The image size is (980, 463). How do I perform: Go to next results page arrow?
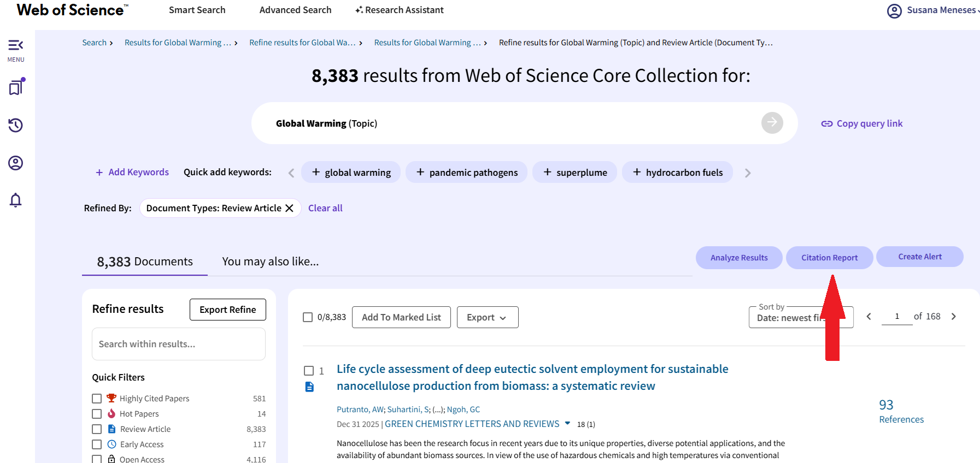click(x=954, y=317)
